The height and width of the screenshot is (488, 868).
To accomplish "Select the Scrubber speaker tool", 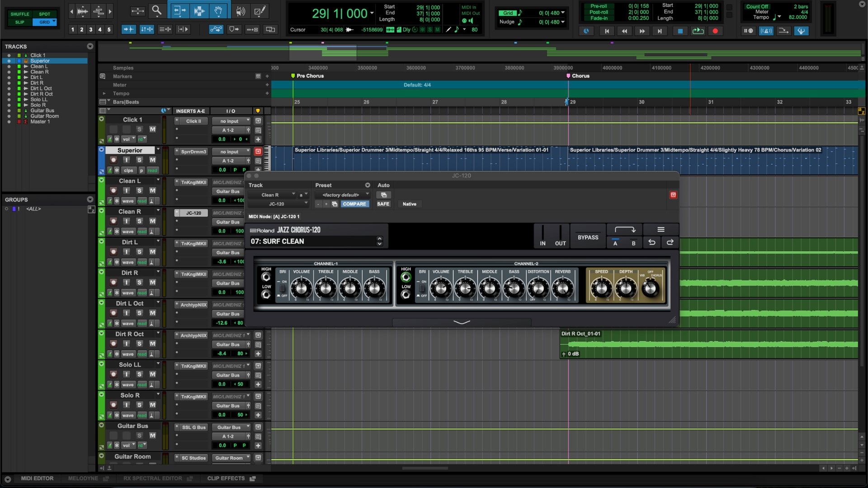I will click(241, 11).
